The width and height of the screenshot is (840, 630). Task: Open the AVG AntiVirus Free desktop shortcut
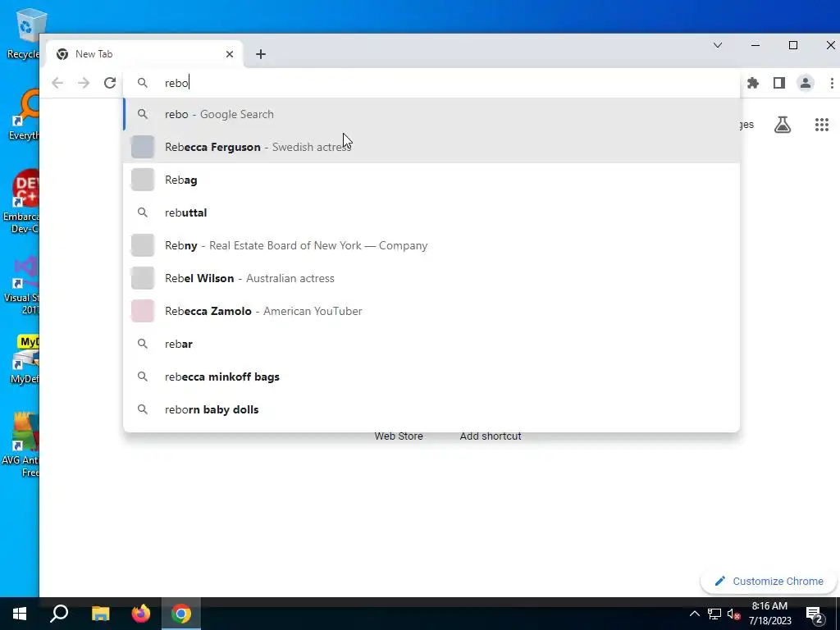(21, 445)
